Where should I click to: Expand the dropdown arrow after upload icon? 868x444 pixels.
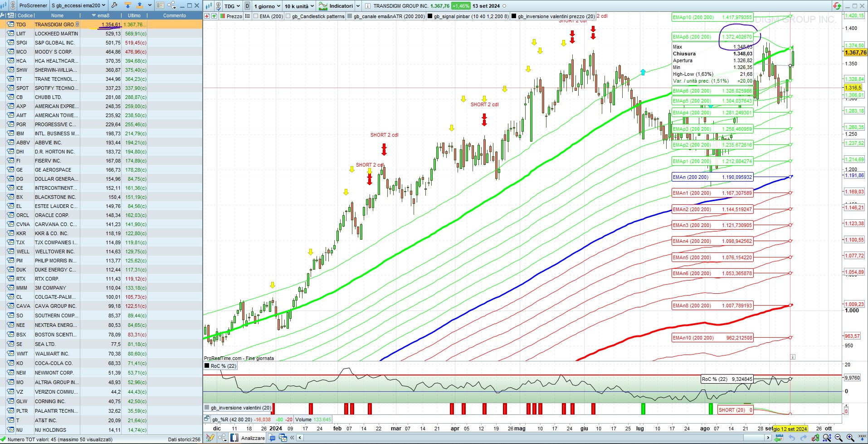coord(150,5)
